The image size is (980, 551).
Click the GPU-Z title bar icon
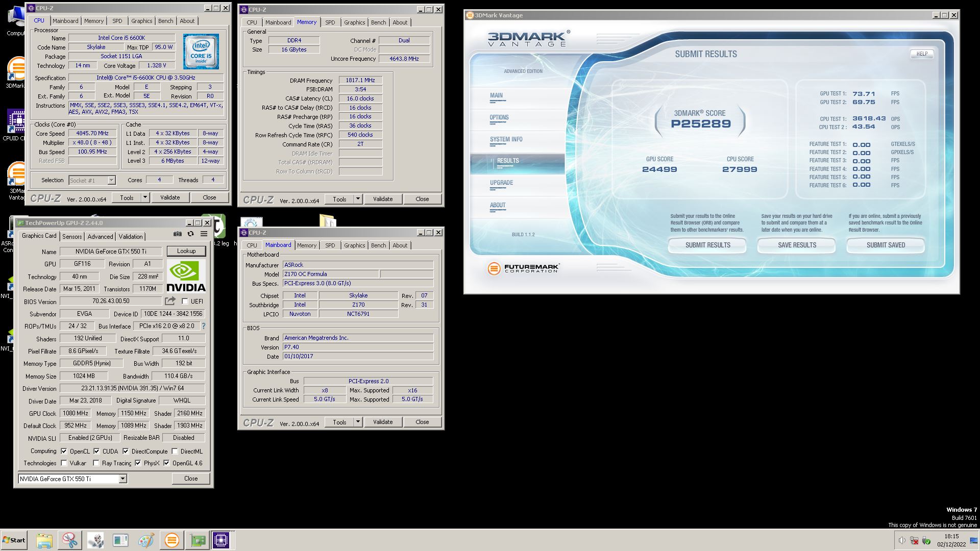tap(20, 223)
